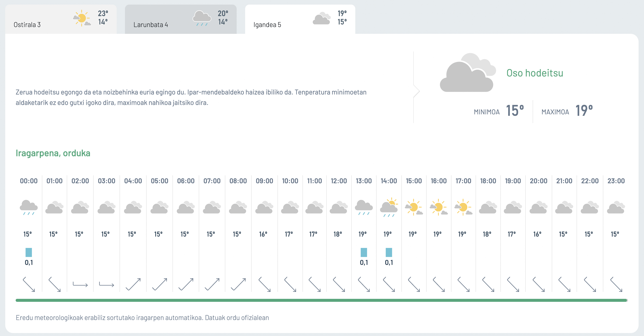This screenshot has width=644, height=336.
Task: Click the 'Eredu meteorologikoak' footer note
Action: pyautogui.click(x=142, y=317)
